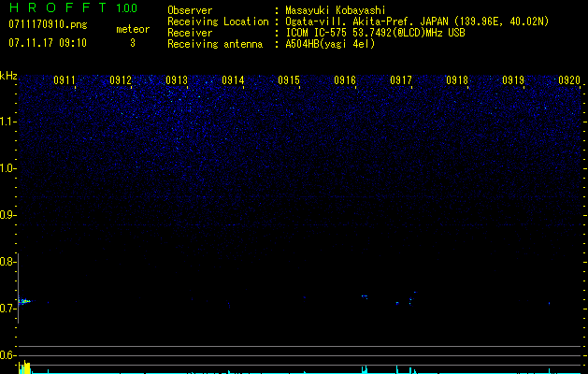Image resolution: width=588 pixels, height=374 pixels.
Task: Click the 1.1 kHz axis label
Action: click(7, 122)
